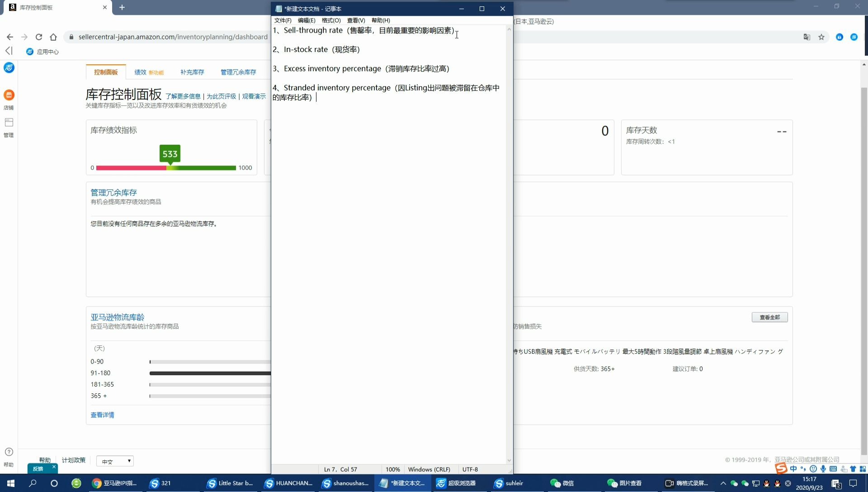Image resolution: width=868 pixels, height=492 pixels.
Task: Open 查看详情 link
Action: [x=102, y=415]
